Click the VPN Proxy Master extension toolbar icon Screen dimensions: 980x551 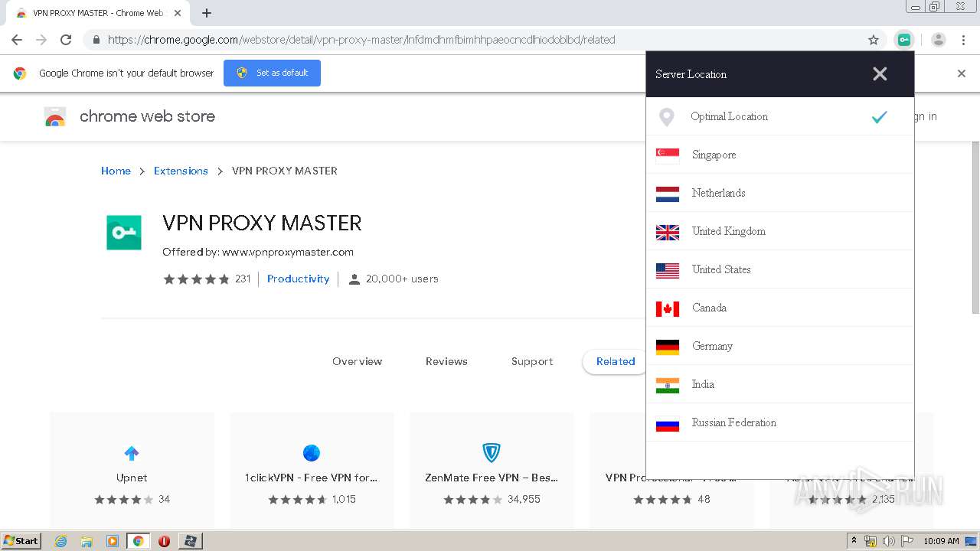point(904,40)
